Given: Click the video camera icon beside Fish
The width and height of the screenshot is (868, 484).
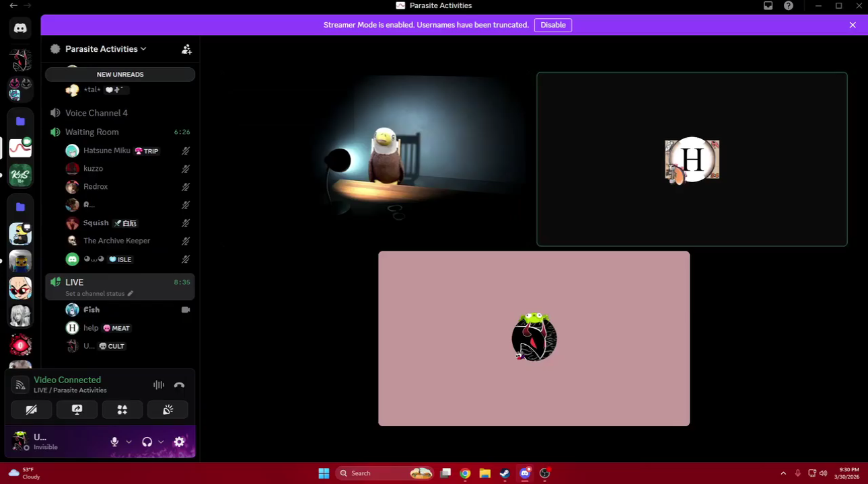Looking at the screenshot, I should pos(186,310).
